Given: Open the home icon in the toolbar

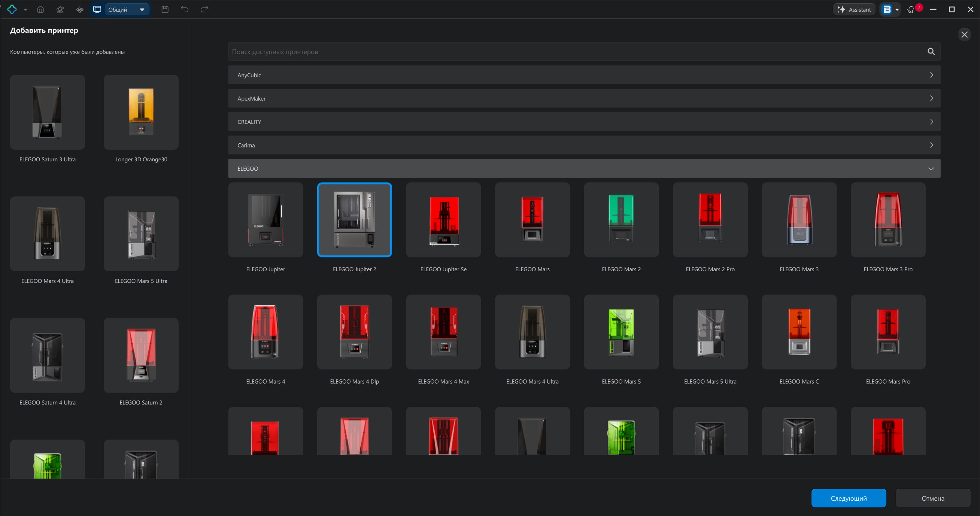Looking at the screenshot, I should [40, 9].
